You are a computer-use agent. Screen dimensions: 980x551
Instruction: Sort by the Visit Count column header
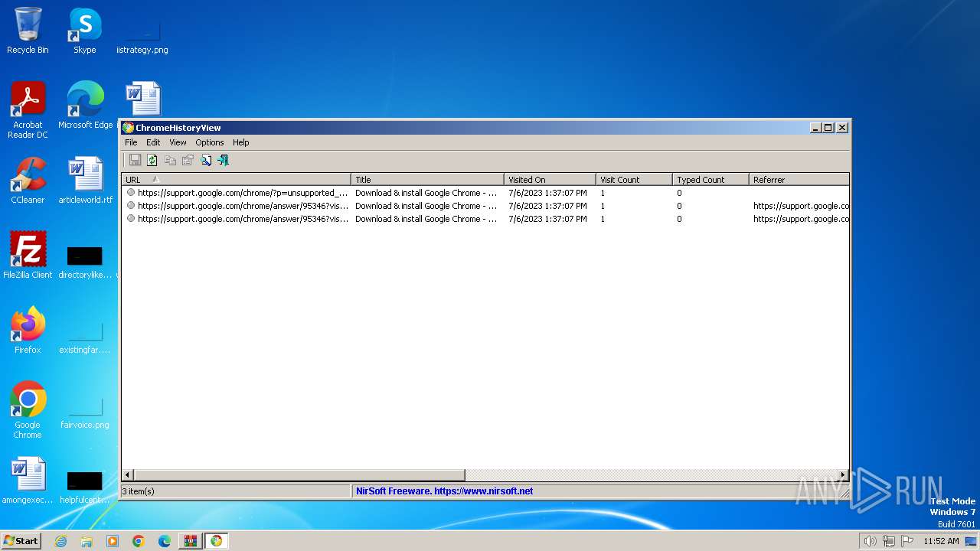(634, 180)
